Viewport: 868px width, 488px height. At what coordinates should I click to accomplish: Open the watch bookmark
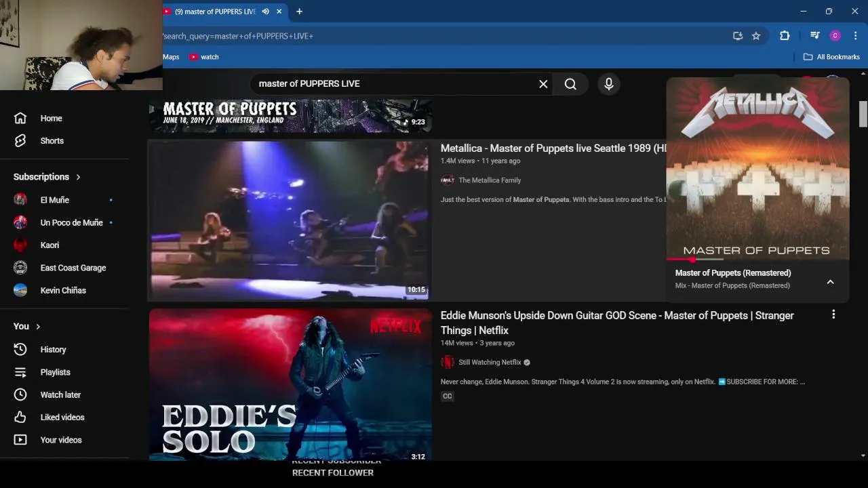(204, 57)
